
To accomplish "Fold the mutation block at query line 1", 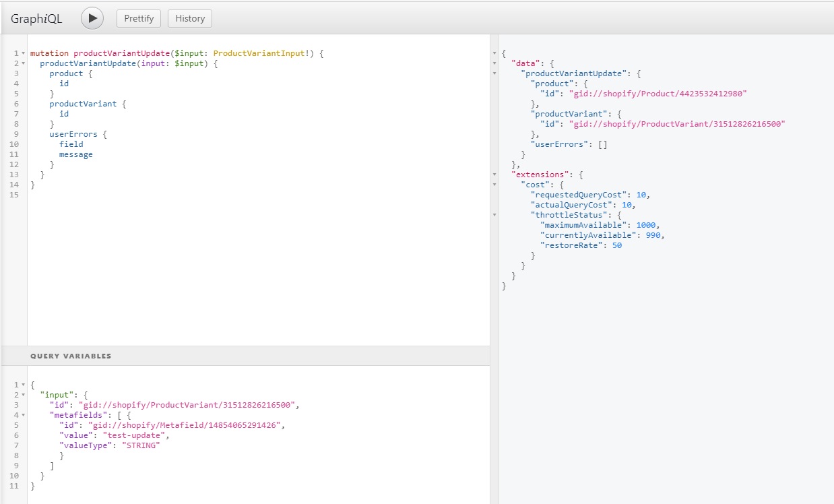I will pyautogui.click(x=24, y=53).
